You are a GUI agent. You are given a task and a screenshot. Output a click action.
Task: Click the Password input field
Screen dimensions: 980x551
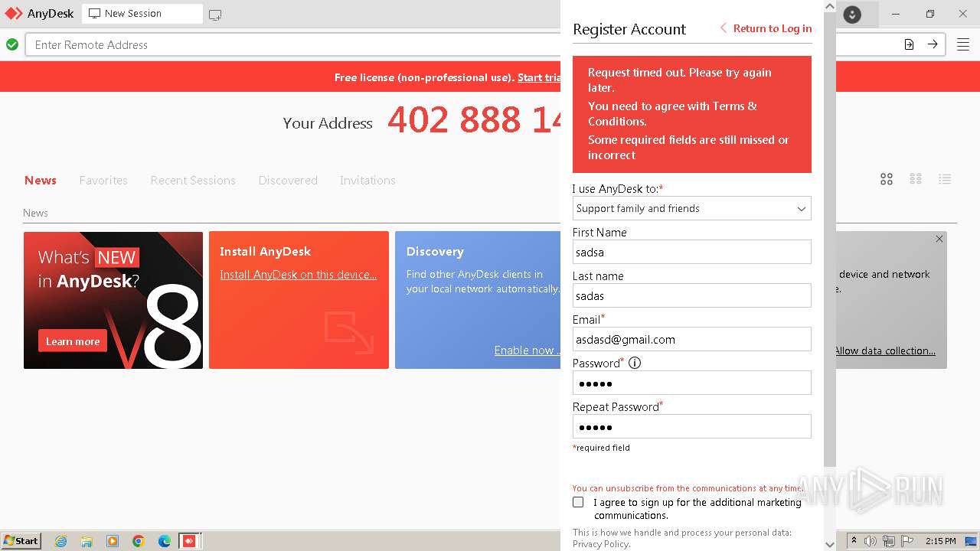pyautogui.click(x=691, y=383)
